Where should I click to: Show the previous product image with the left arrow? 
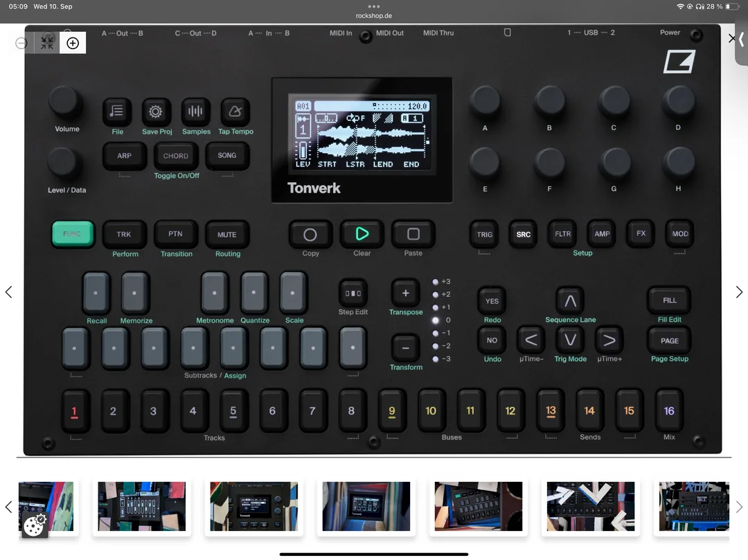[8, 292]
